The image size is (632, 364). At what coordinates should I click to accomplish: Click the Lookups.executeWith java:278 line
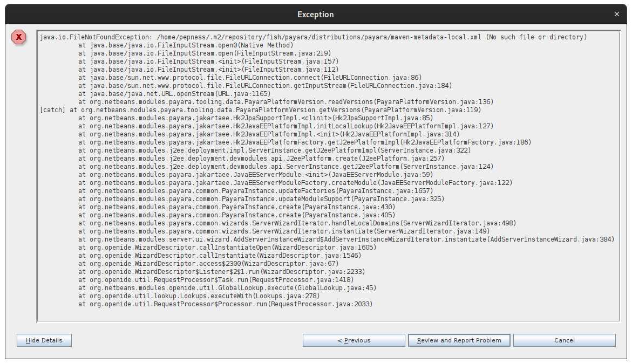[199, 296]
